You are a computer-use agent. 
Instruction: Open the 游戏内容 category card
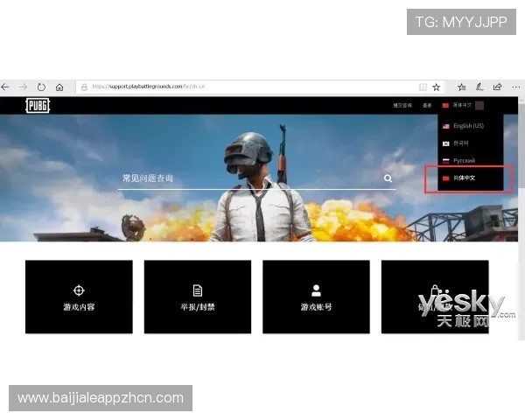tap(79, 297)
